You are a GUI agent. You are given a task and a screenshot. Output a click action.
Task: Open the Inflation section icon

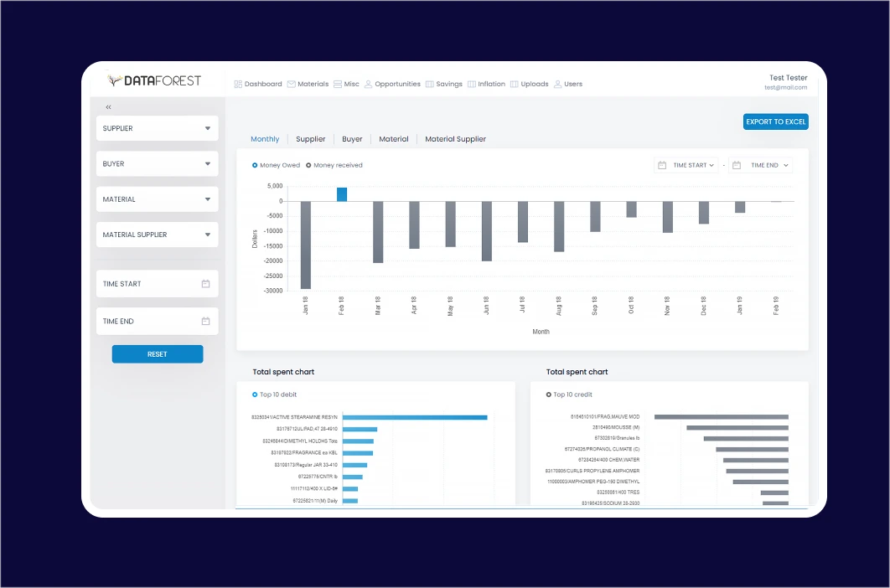coord(470,84)
